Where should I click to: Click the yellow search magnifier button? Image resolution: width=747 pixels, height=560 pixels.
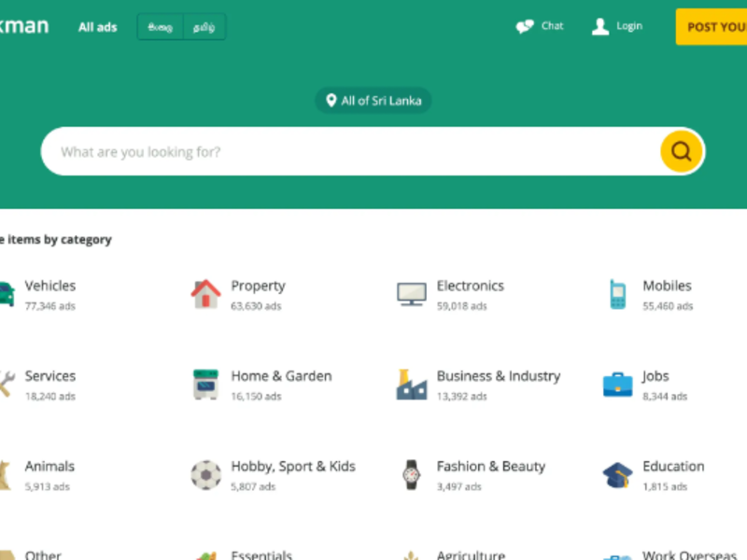[x=681, y=151]
